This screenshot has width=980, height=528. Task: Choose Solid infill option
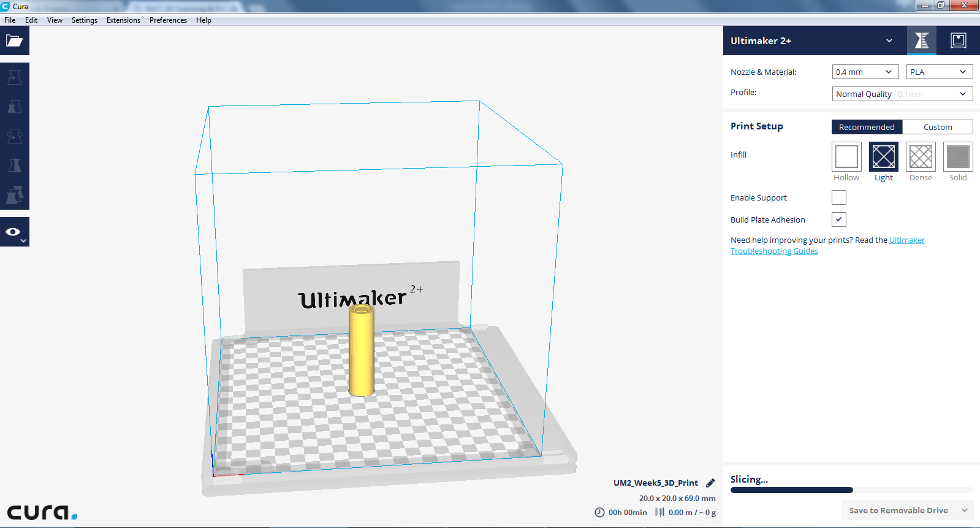coord(958,156)
